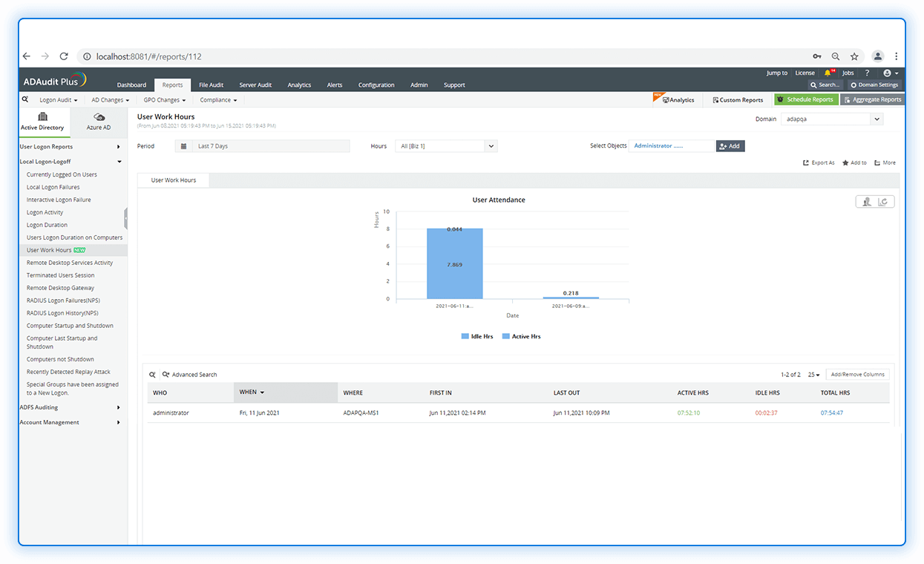Open the Chrome profile avatar
Image resolution: width=924 pixels, height=564 pixels.
point(878,56)
